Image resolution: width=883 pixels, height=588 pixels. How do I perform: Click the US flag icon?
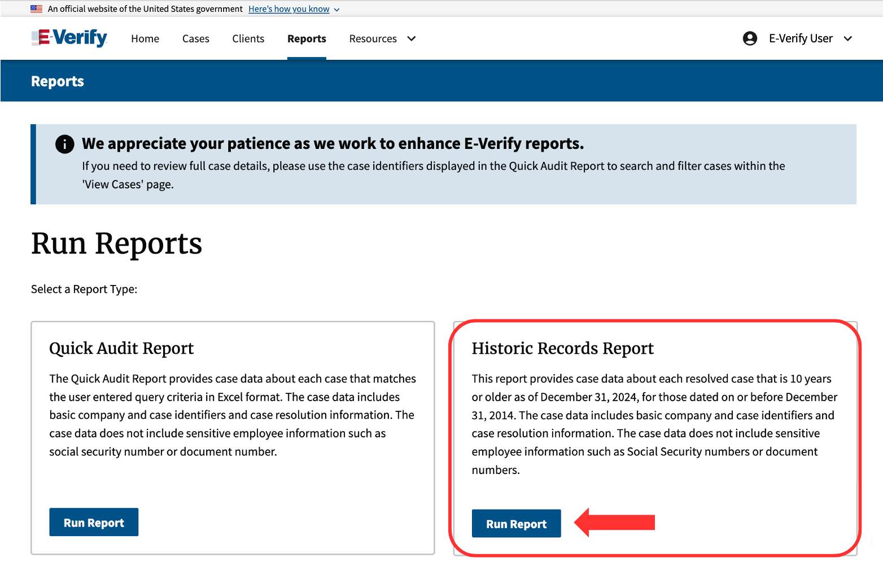[x=37, y=9]
